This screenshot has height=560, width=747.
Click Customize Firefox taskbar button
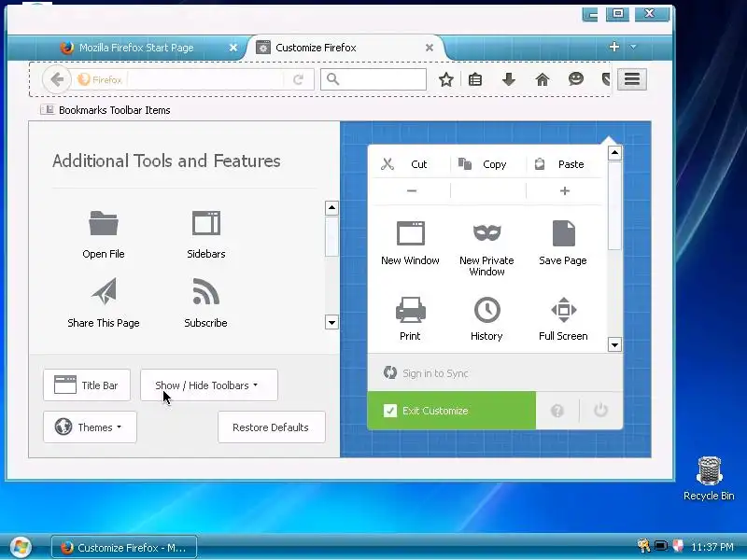(124, 548)
